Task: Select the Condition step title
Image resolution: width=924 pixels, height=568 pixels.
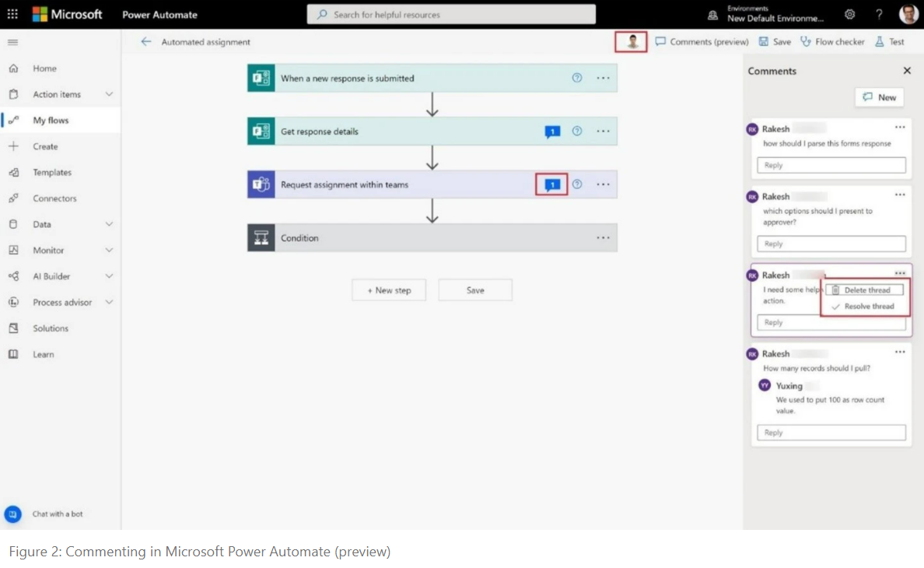Action: (299, 238)
